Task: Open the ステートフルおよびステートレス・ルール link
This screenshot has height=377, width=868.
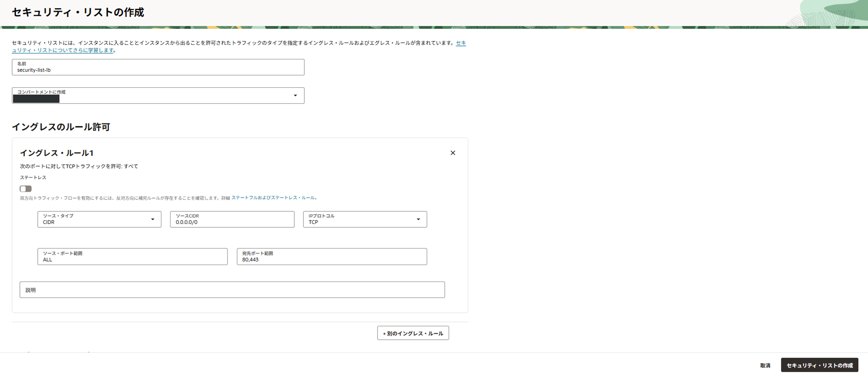Action: (273, 198)
